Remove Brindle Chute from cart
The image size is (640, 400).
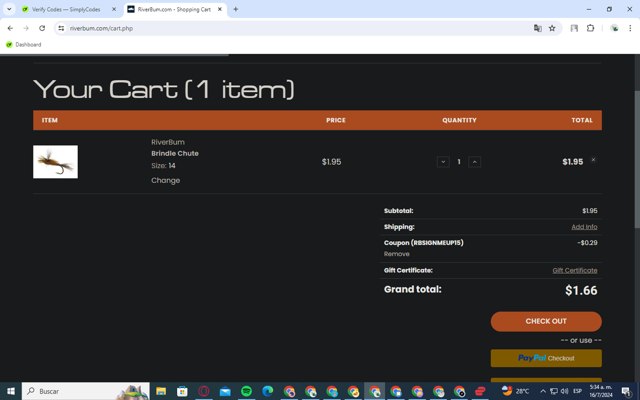[593, 160]
